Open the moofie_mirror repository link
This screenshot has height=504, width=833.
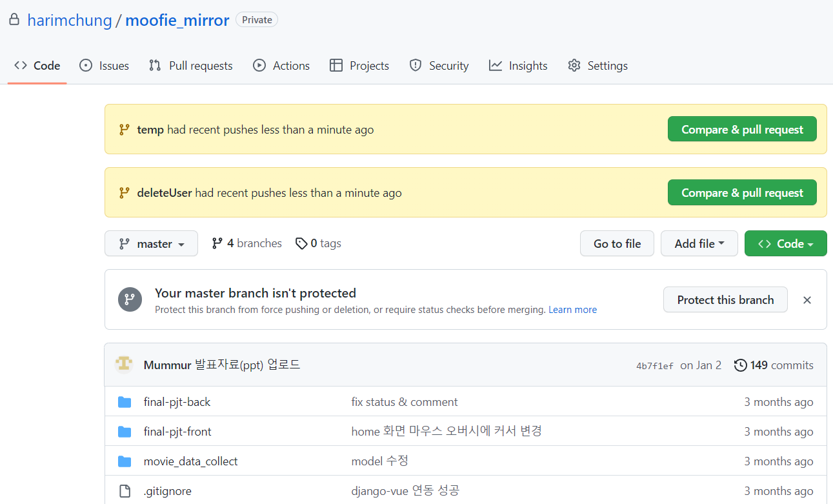[x=177, y=20]
